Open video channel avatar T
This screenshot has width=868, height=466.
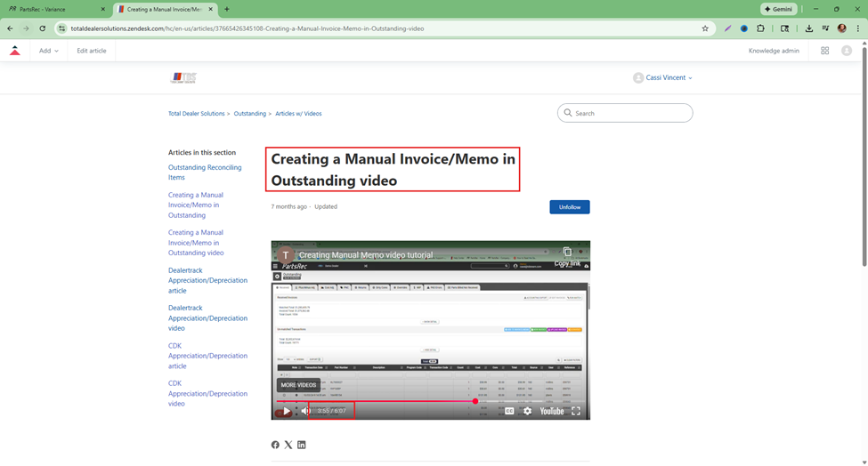point(285,255)
